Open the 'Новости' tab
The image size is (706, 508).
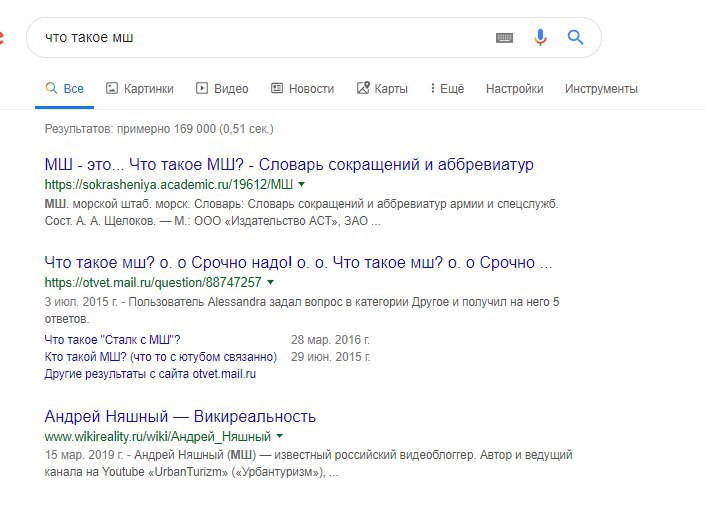(302, 88)
